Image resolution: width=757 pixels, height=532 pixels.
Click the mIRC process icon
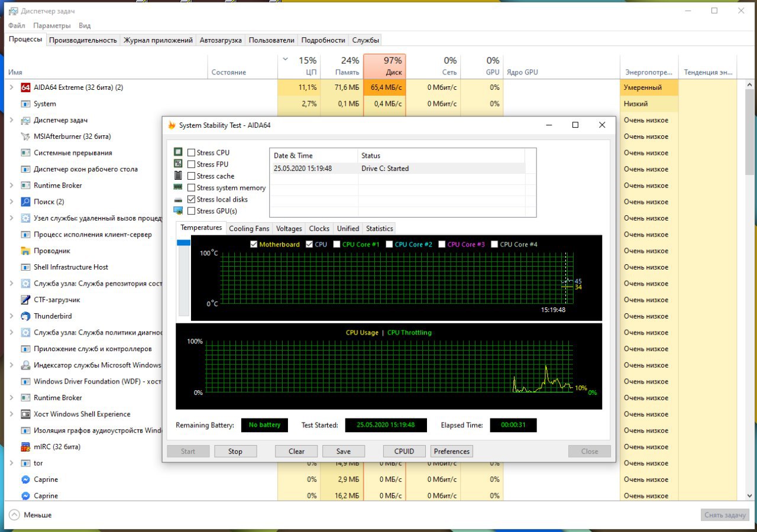click(25, 447)
